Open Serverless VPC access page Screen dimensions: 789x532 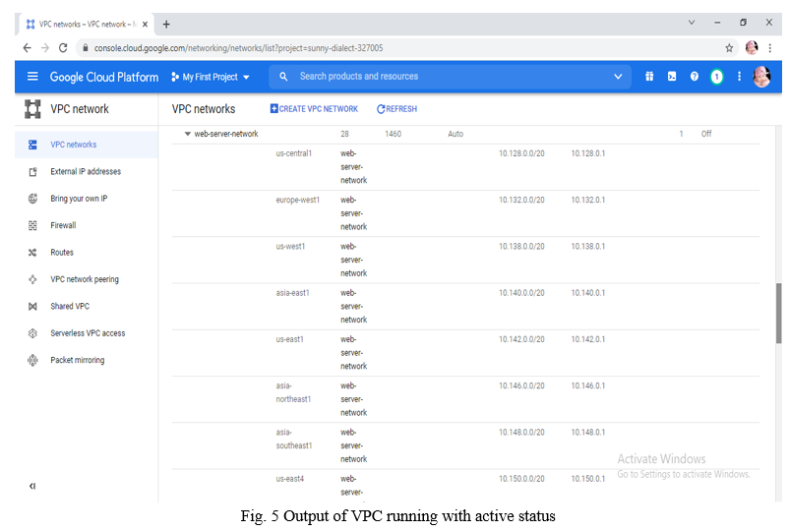coord(88,333)
